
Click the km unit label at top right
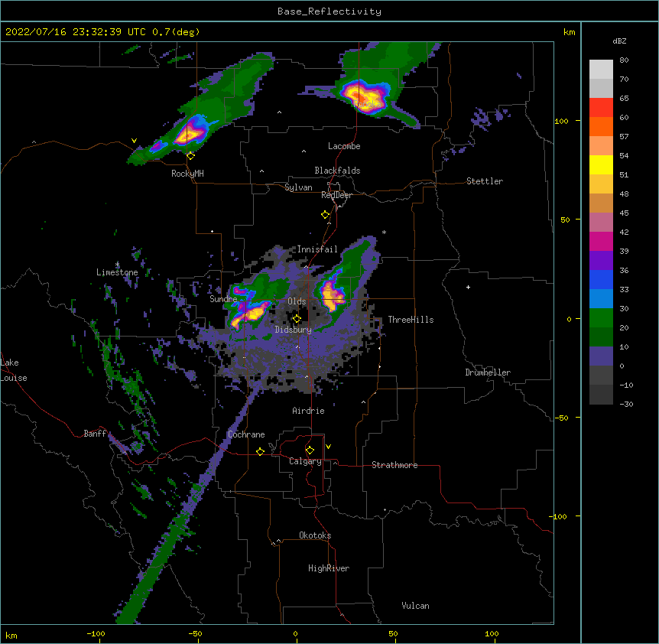[569, 32]
